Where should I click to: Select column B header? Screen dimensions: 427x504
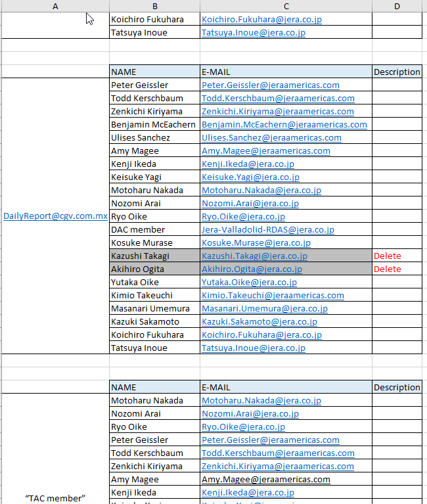pyautogui.click(x=154, y=6)
